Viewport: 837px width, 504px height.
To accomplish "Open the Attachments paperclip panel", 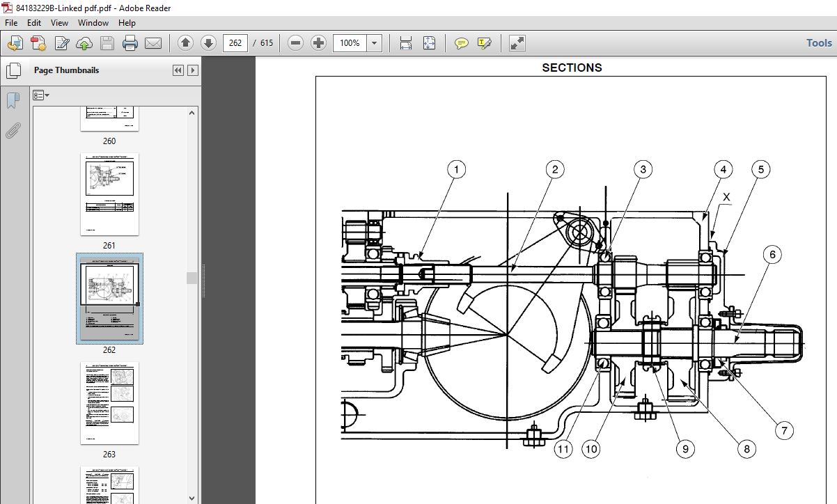I will (13, 130).
